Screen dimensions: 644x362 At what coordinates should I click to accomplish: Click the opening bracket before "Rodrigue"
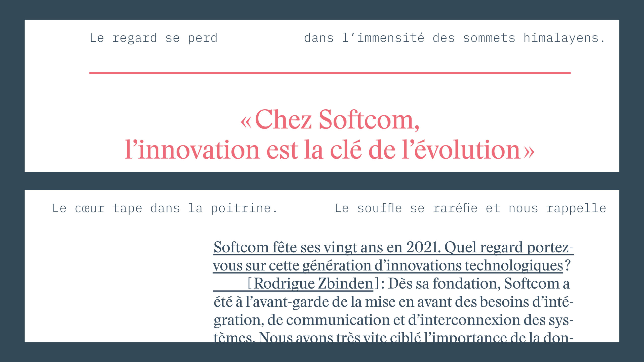point(250,284)
